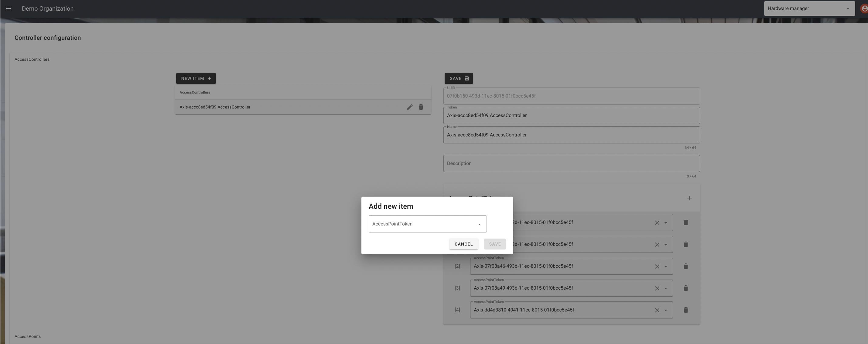Click the 0 / 64 character counter
This screenshot has height=344, width=868.
pyautogui.click(x=692, y=176)
